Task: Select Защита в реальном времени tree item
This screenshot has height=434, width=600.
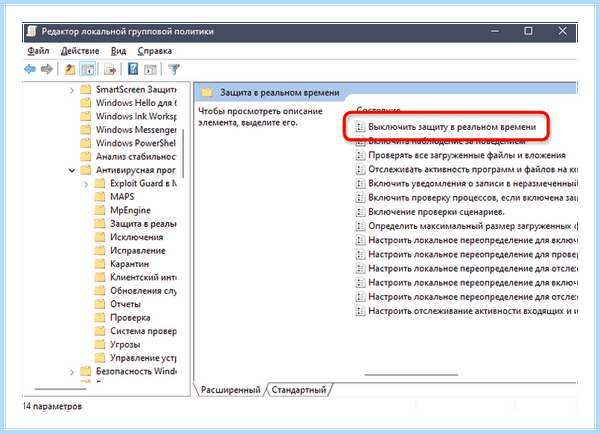Action: (x=143, y=224)
